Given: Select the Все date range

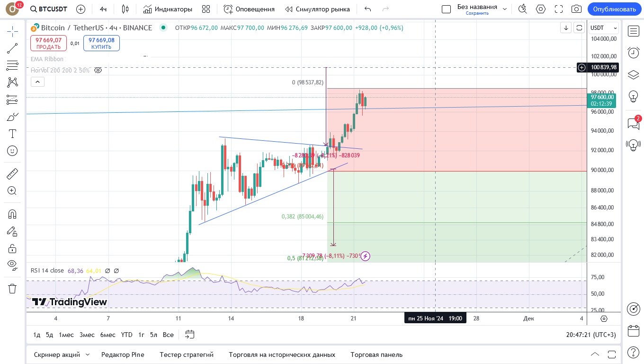Looking at the screenshot, I should [x=168, y=335].
